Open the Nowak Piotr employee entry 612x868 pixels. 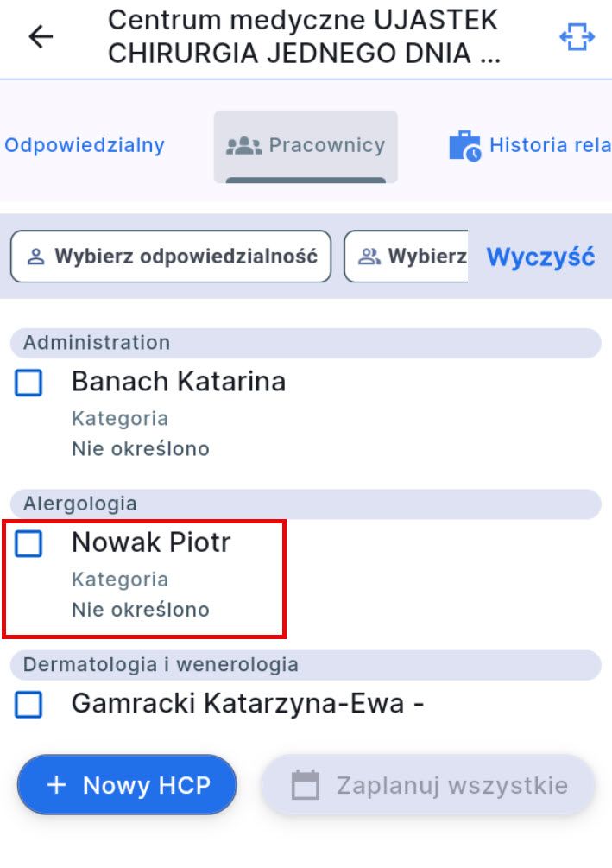tap(152, 543)
